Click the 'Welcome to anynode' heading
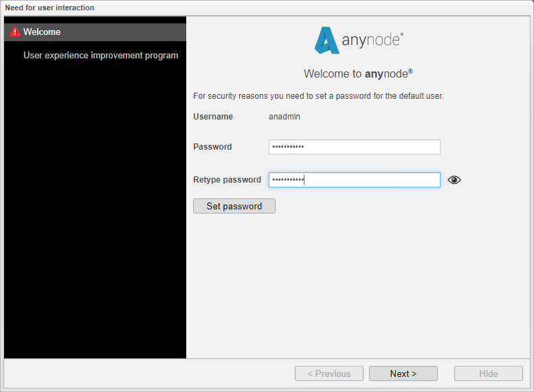This screenshot has height=392, width=534. point(357,73)
